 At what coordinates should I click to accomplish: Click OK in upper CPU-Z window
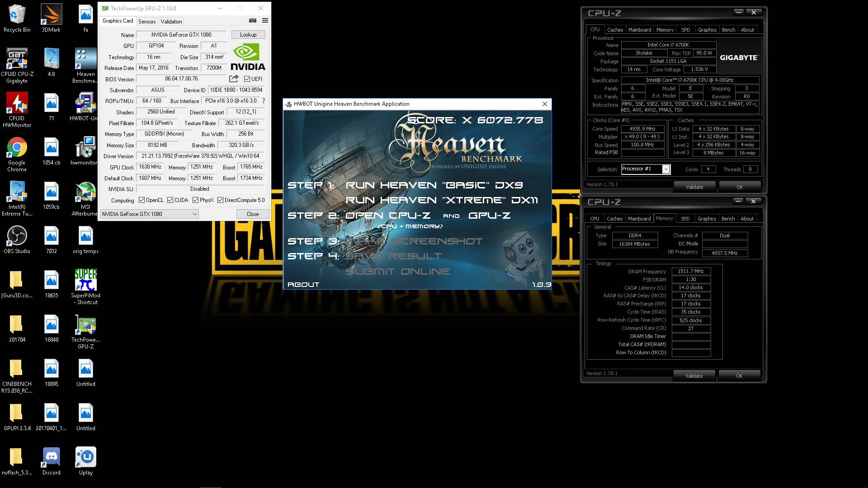tap(740, 187)
